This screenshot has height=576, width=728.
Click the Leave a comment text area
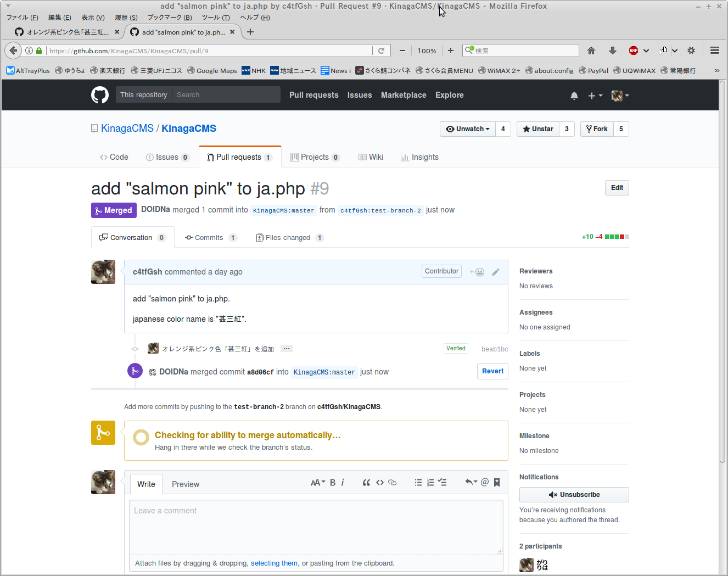coord(316,527)
